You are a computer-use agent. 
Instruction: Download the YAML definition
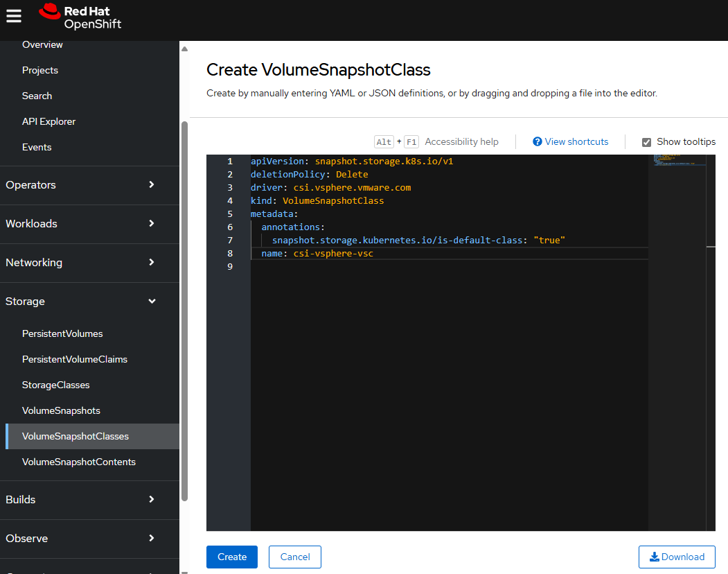coord(677,557)
